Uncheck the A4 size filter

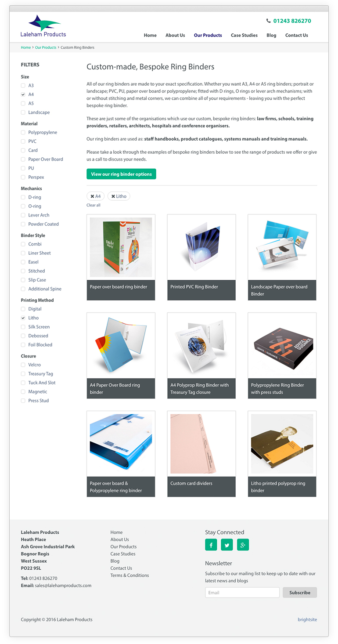coord(23,94)
